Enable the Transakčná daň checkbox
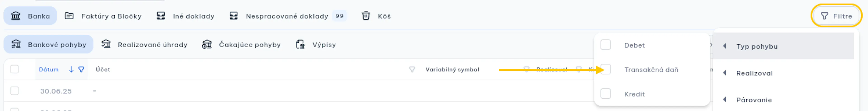 [606, 69]
